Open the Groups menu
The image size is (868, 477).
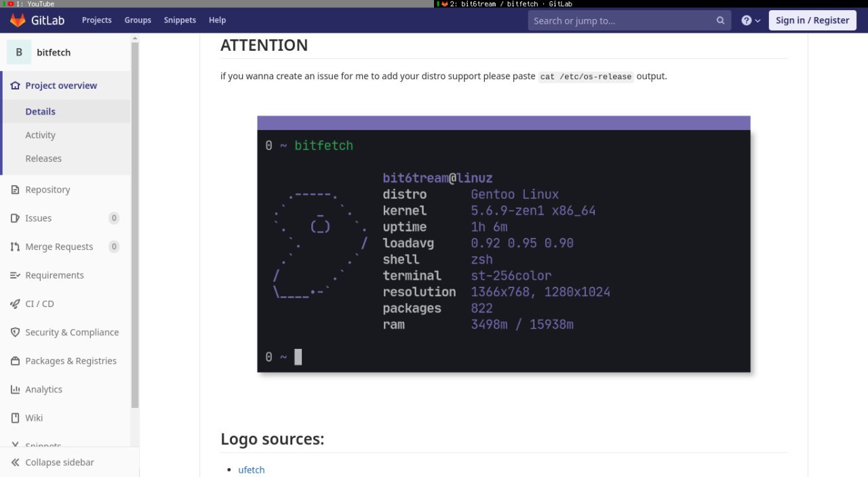[138, 20]
